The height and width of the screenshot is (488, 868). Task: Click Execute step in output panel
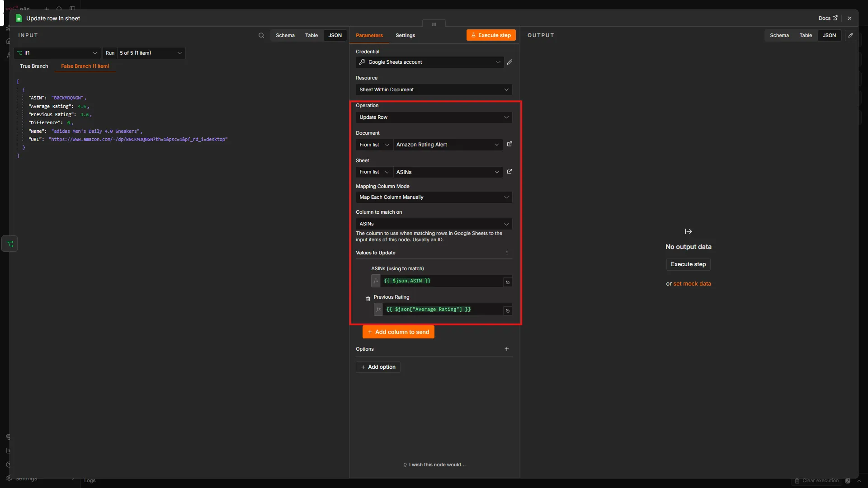click(x=688, y=264)
